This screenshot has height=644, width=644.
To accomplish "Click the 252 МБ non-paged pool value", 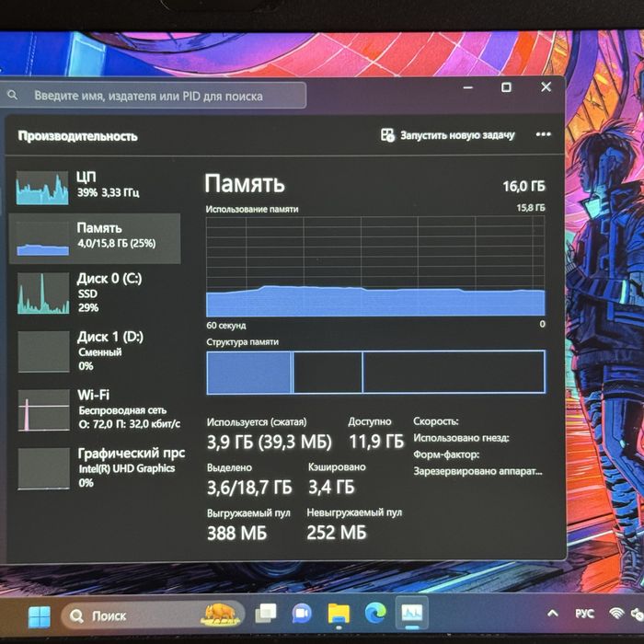I will coord(337,533).
